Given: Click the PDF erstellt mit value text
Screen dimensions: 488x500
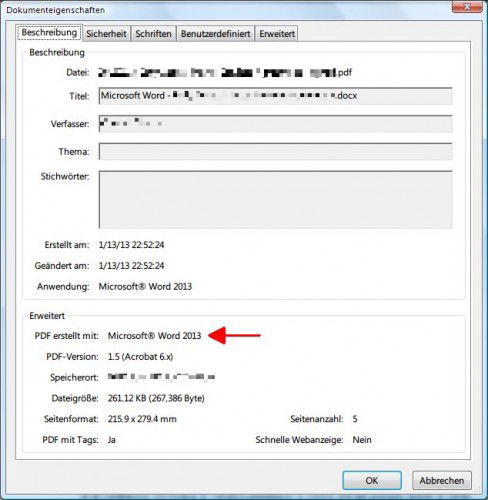Looking at the screenshot, I should point(154,336).
